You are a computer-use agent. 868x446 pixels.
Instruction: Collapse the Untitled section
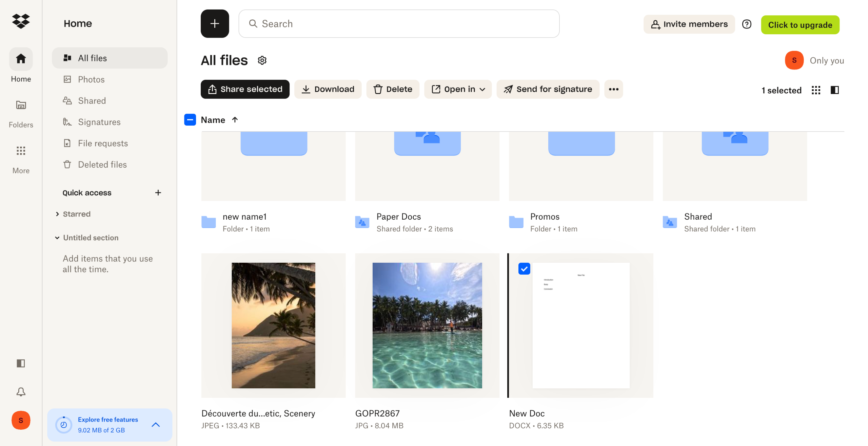57,238
